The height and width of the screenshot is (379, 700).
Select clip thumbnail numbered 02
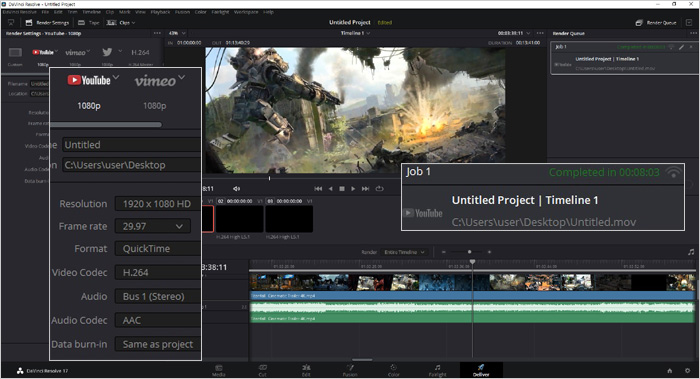(239, 219)
